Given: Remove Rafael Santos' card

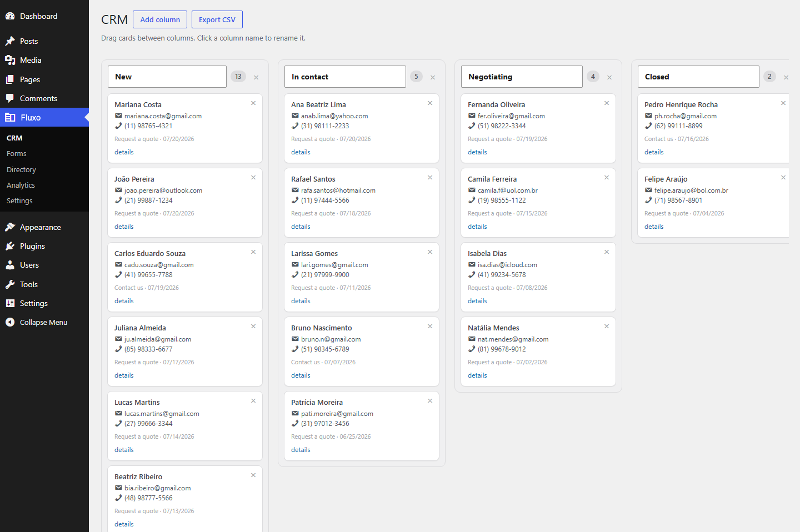Looking at the screenshot, I should 430,178.
